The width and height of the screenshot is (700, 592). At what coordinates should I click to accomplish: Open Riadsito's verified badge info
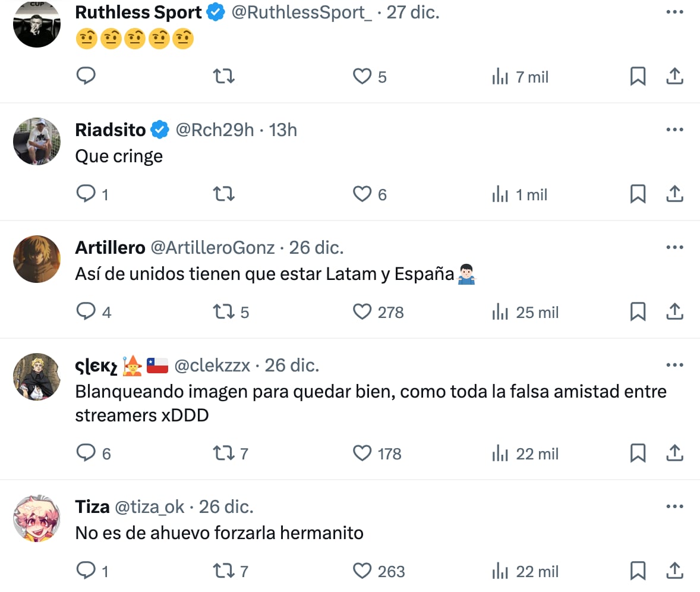click(158, 130)
